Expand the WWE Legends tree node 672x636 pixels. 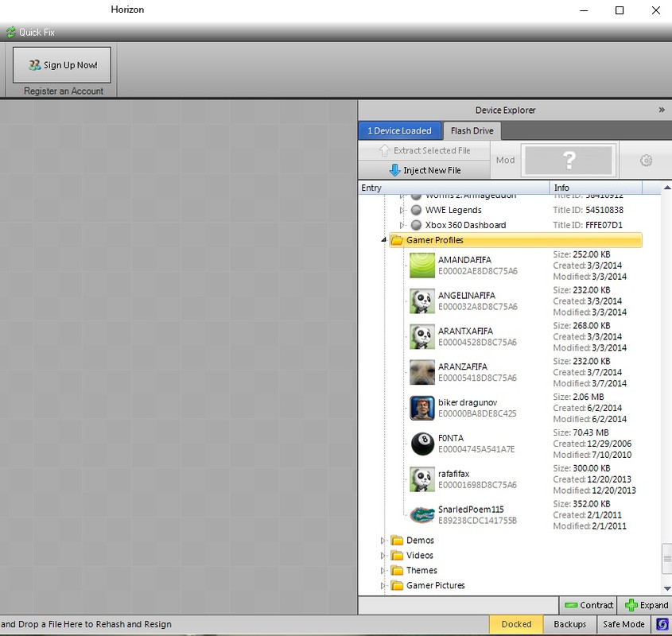pos(402,210)
